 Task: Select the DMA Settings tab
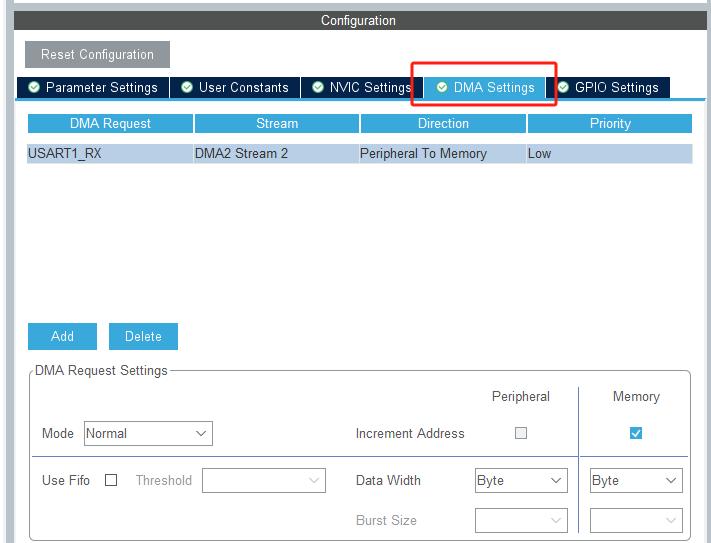(485, 87)
